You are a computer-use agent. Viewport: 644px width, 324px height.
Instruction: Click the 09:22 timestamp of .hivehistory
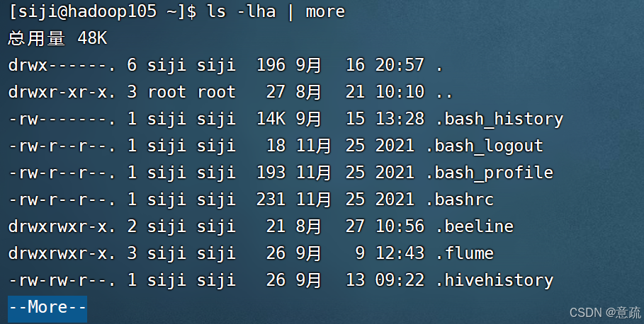(400, 281)
